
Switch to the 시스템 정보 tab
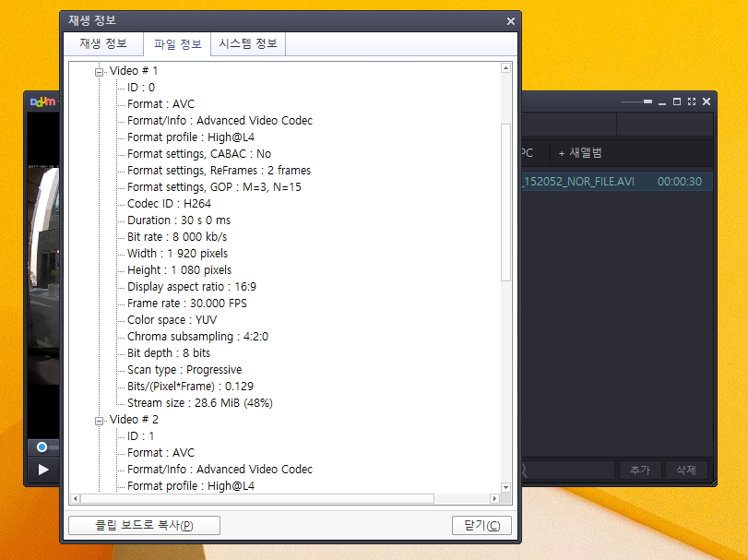(248, 44)
